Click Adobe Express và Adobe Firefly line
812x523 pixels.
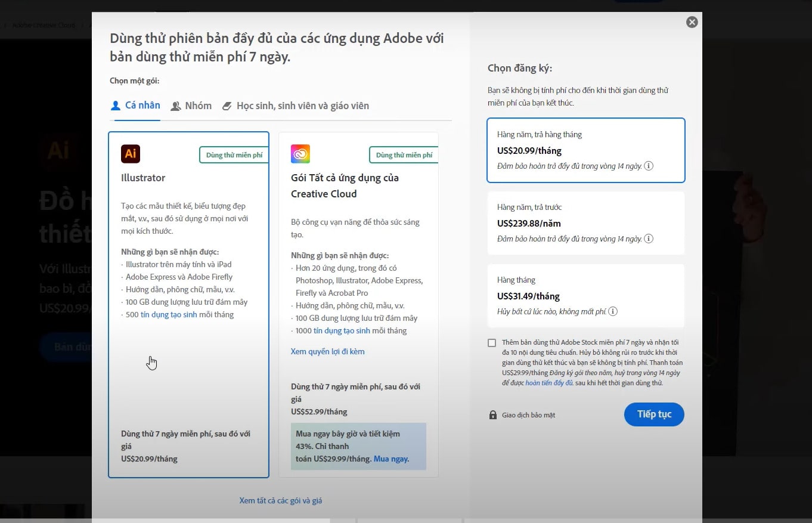pos(177,277)
